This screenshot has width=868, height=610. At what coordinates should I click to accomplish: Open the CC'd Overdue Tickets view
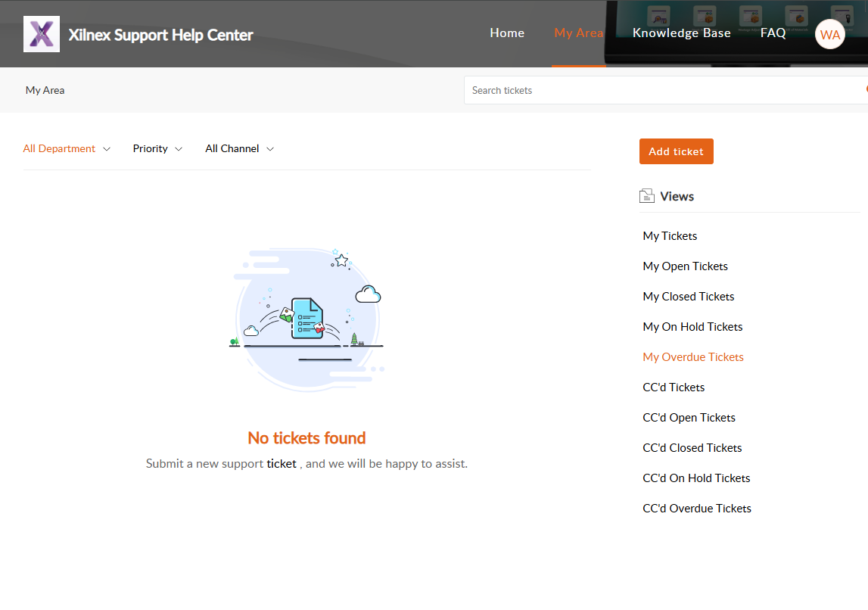point(697,509)
